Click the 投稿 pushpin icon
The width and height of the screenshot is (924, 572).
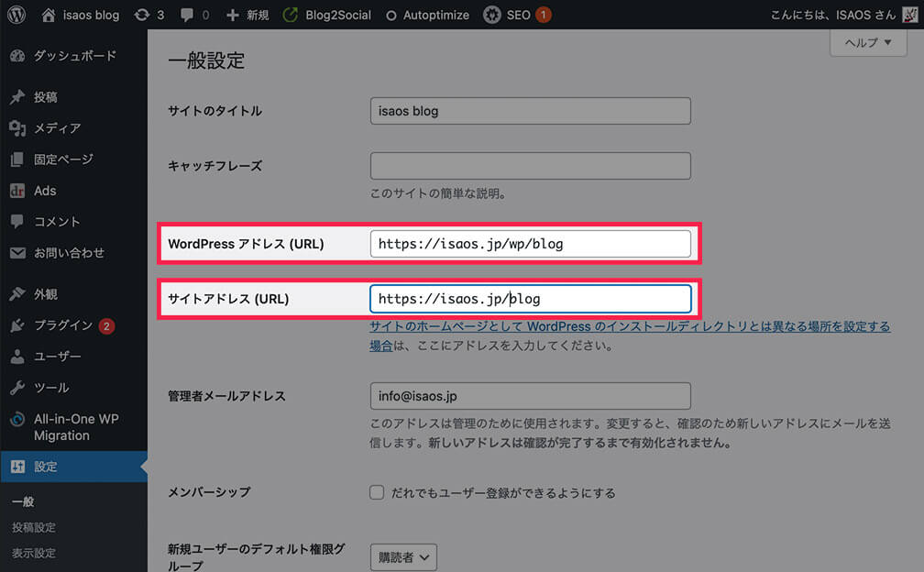click(17, 96)
